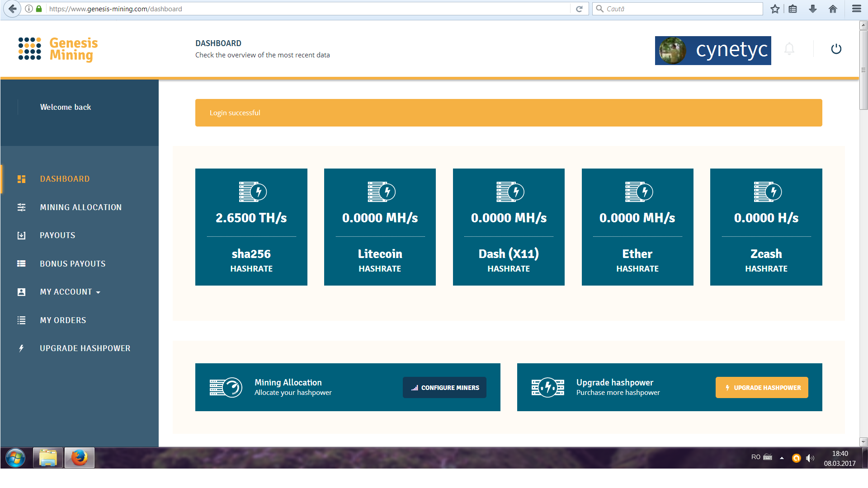This screenshot has height=488, width=868.
Task: Click the cynetyc profile avatar
Action: click(672, 50)
